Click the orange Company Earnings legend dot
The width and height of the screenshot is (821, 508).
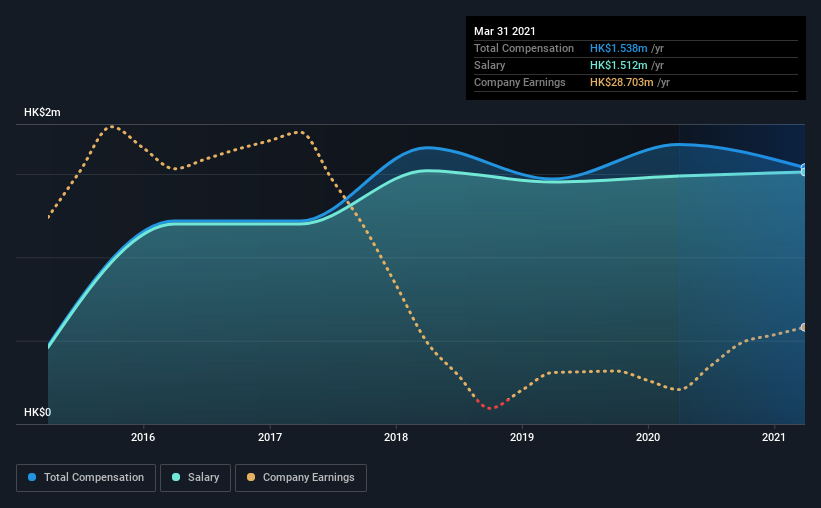coord(251,477)
